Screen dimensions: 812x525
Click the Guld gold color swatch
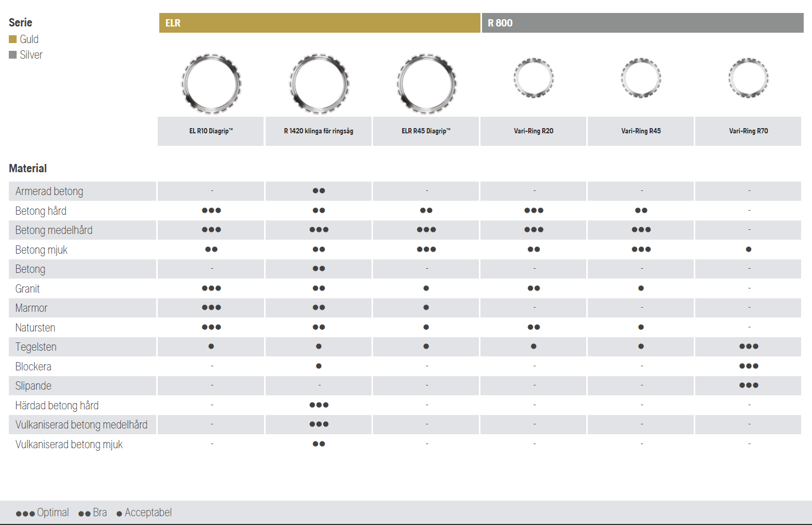click(x=13, y=39)
